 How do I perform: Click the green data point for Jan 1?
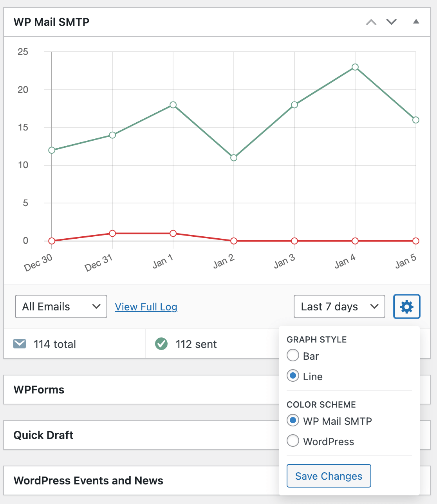pyautogui.click(x=173, y=105)
